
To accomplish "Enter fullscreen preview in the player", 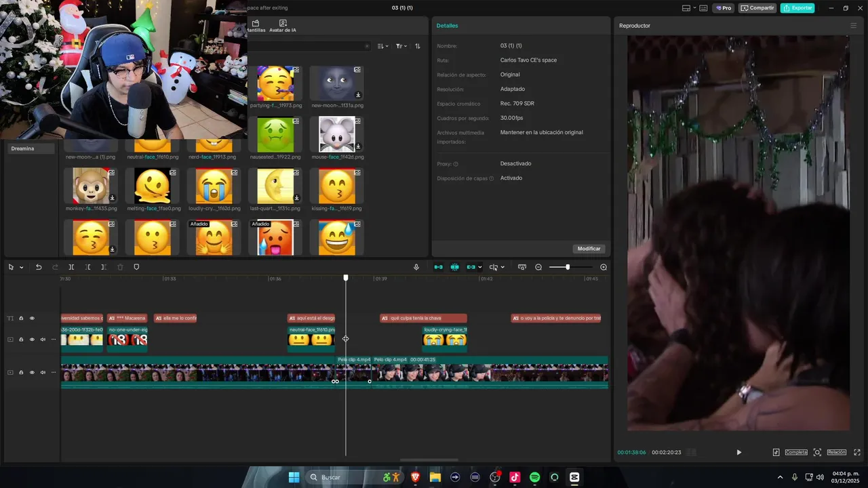I will (857, 452).
